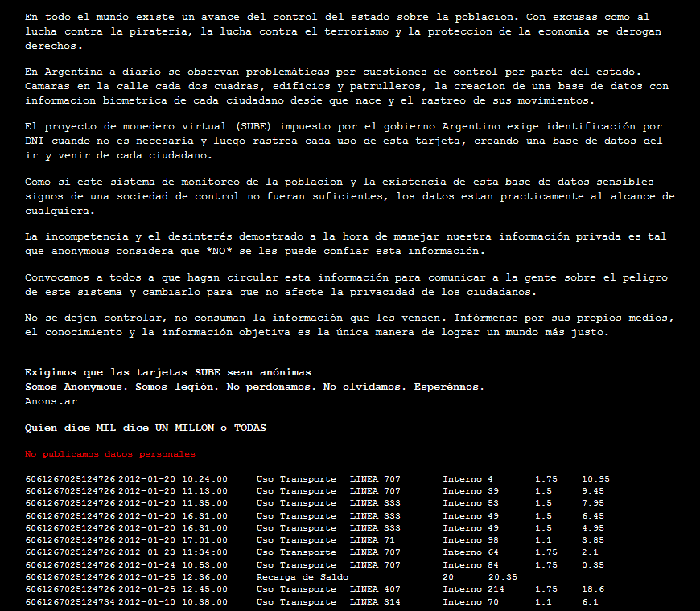Click the paragraph beginning 'Convocamos a todos'

coord(347,285)
